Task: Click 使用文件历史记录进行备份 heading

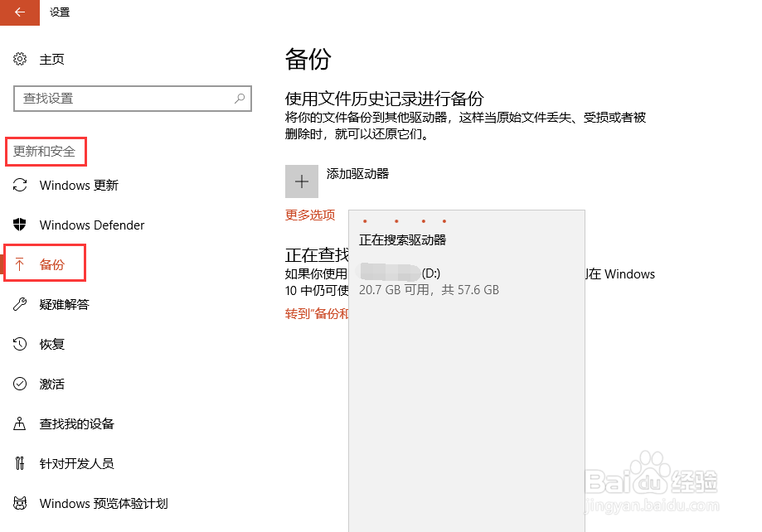Action: 385,99
